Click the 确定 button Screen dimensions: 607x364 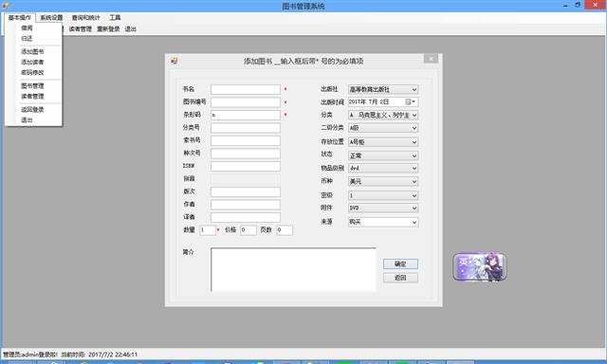tap(400, 264)
